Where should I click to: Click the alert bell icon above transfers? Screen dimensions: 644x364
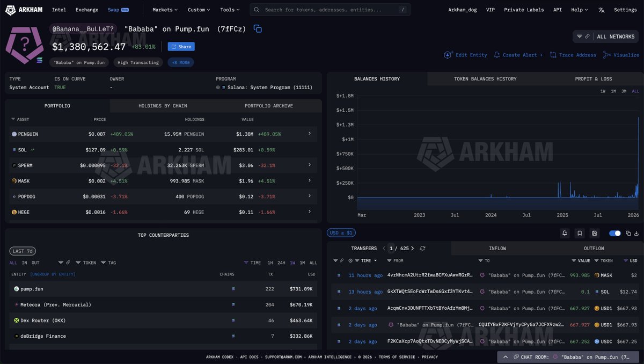click(565, 233)
